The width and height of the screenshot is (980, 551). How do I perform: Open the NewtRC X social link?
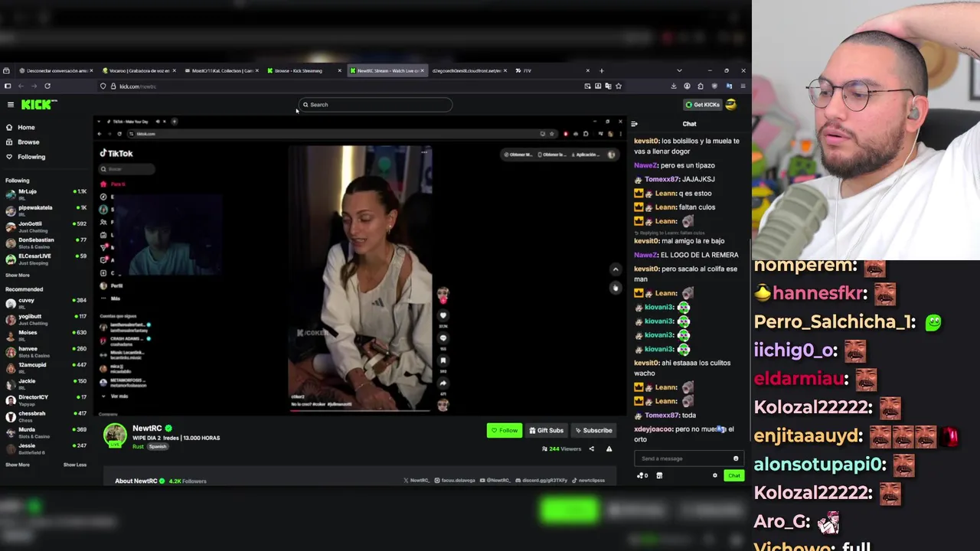click(416, 481)
